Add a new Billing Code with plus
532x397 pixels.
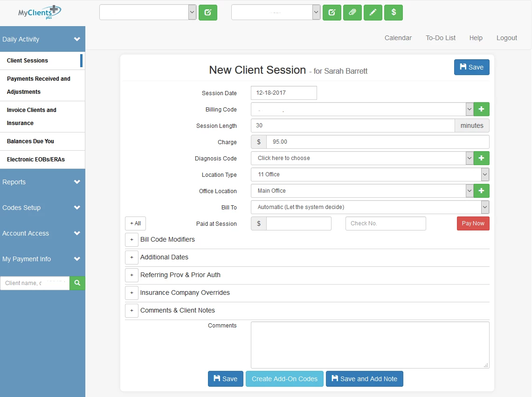point(482,109)
